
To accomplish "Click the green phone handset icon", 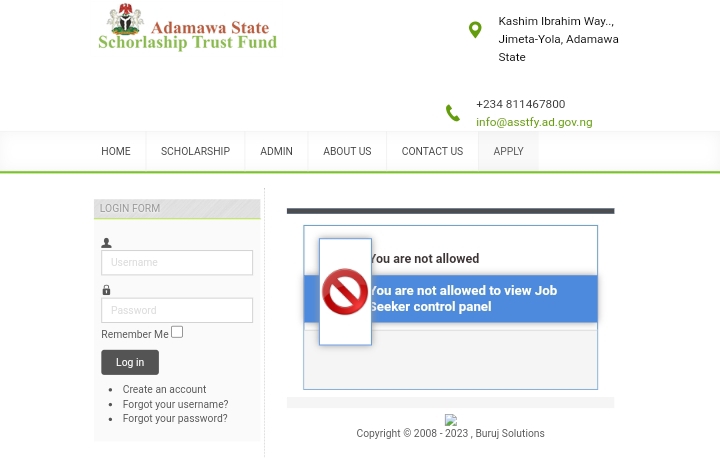I will pyautogui.click(x=453, y=113).
